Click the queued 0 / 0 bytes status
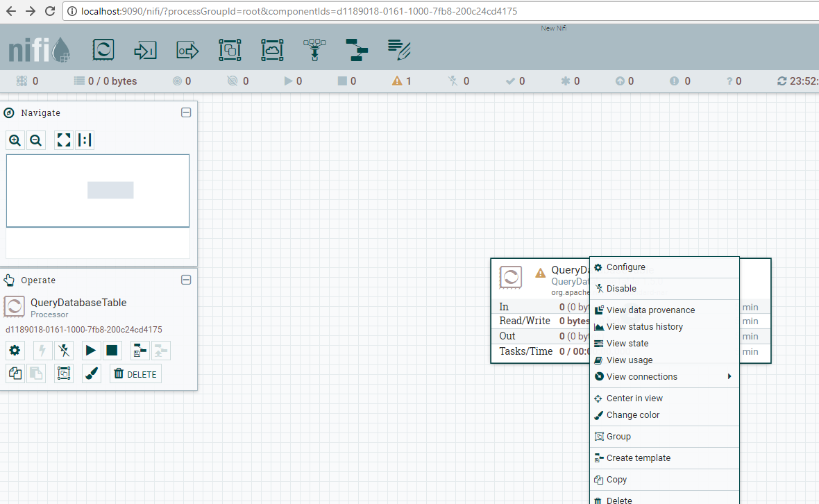 tap(105, 81)
